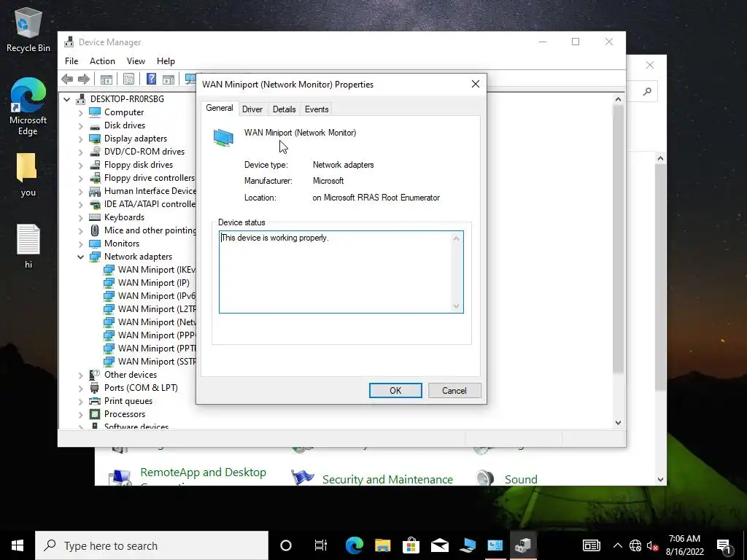Select the 'you' folder on the desktop
The width and height of the screenshot is (747, 560).
(28, 175)
